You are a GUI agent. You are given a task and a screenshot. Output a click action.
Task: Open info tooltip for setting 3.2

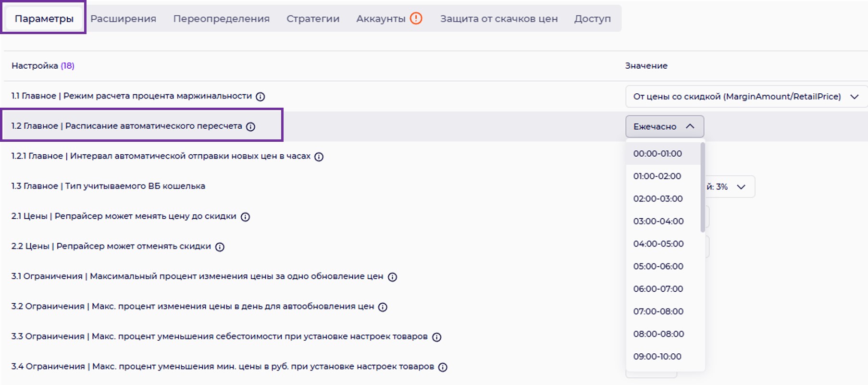[x=383, y=307]
